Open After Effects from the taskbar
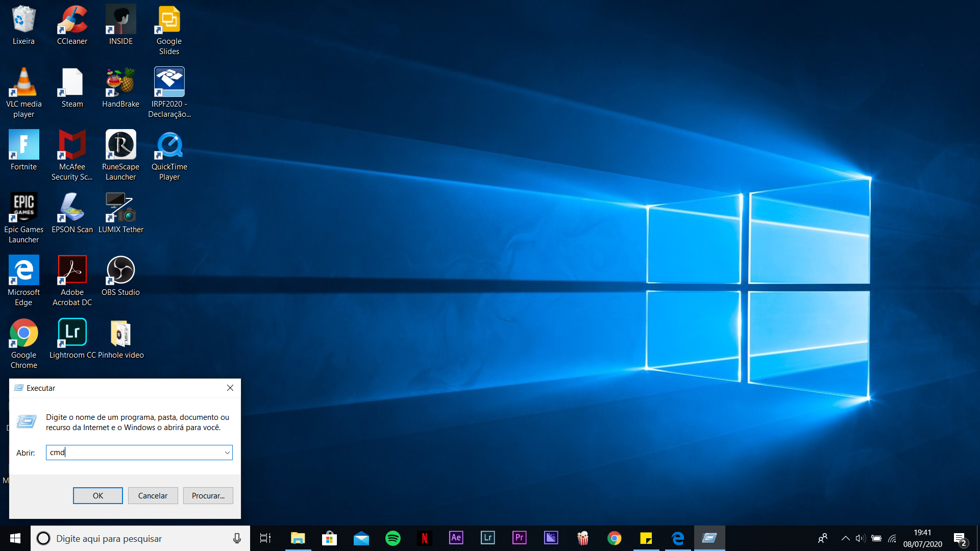980x551 pixels. click(x=456, y=538)
